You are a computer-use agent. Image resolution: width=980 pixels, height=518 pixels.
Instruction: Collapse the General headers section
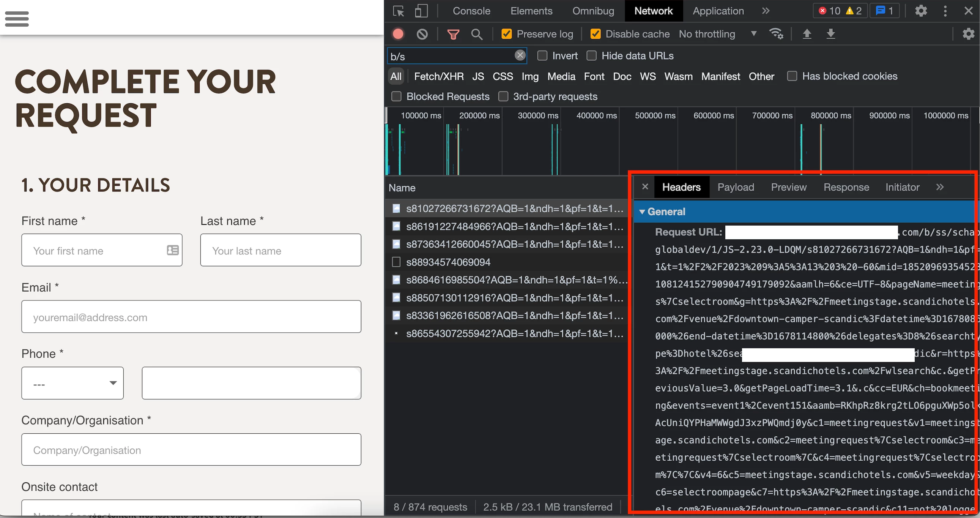[x=642, y=212]
